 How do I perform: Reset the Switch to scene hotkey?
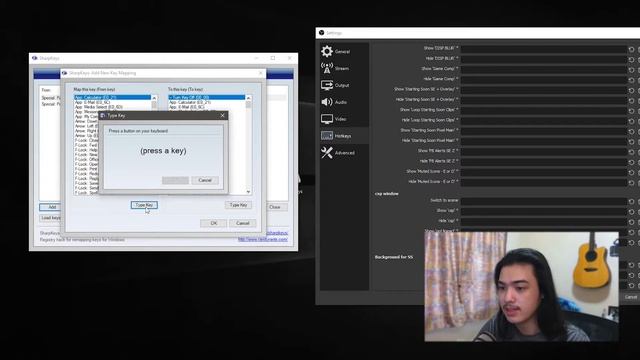(631, 201)
